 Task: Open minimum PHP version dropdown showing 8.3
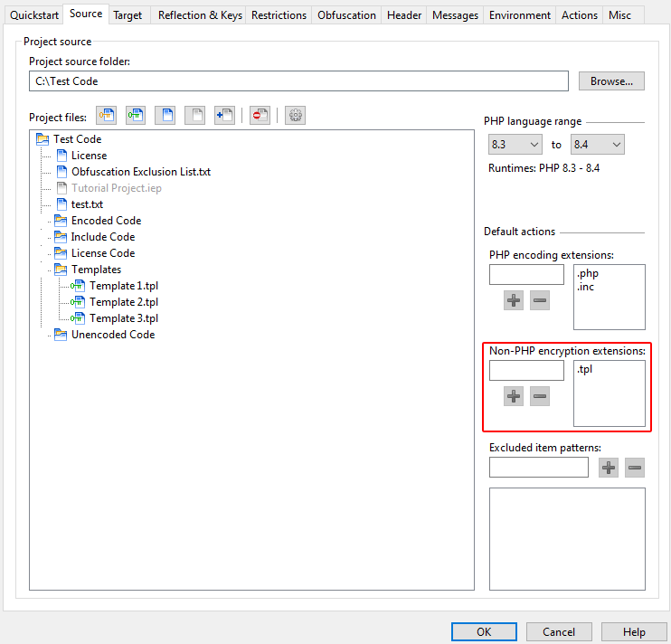(515, 145)
